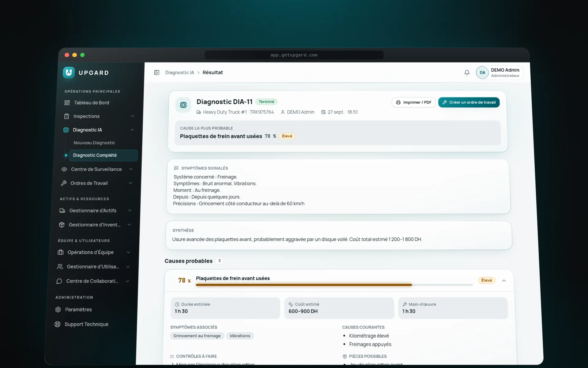Collapse the Diagnostic IA submenu chevron
588x368 pixels.
(x=132, y=130)
